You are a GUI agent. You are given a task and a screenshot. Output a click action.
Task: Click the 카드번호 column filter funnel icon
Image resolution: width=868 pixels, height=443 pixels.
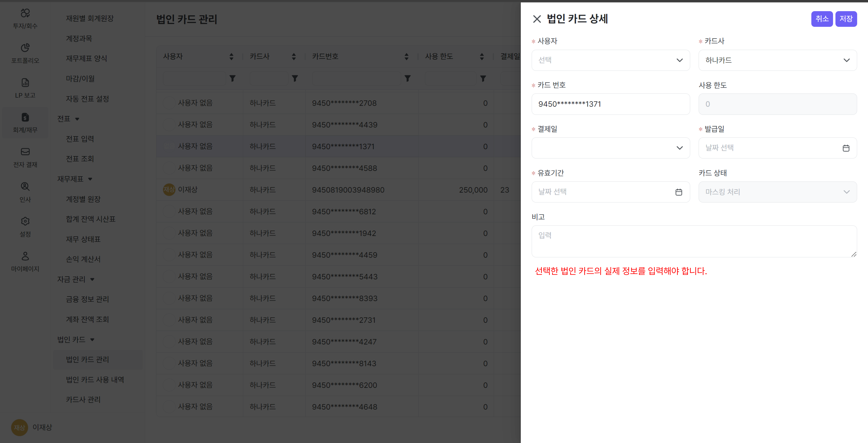click(408, 78)
